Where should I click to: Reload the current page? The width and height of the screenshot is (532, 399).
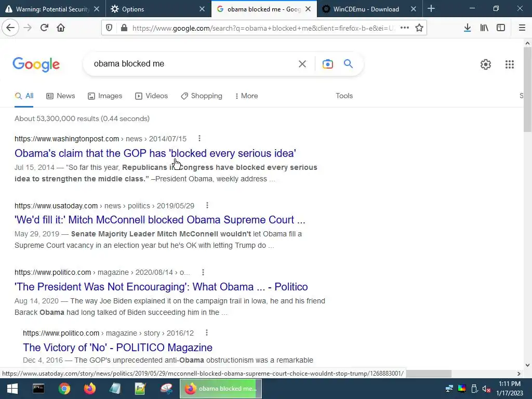pyautogui.click(x=44, y=28)
